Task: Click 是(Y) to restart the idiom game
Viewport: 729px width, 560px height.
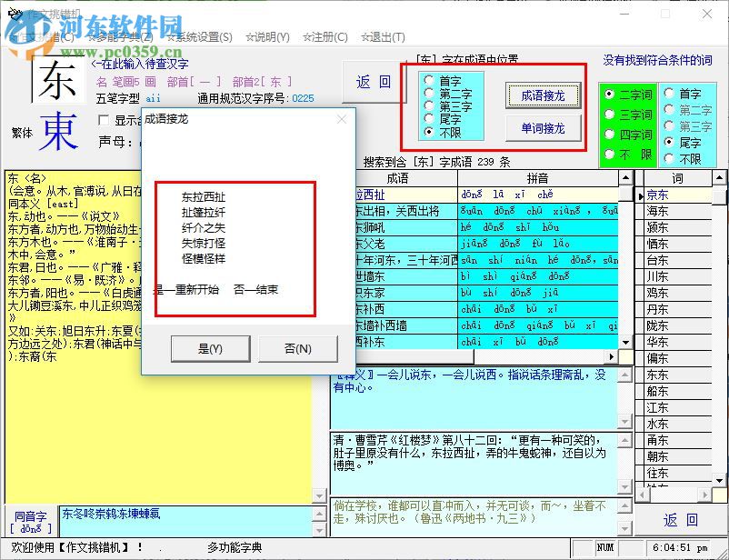Action: (211, 349)
